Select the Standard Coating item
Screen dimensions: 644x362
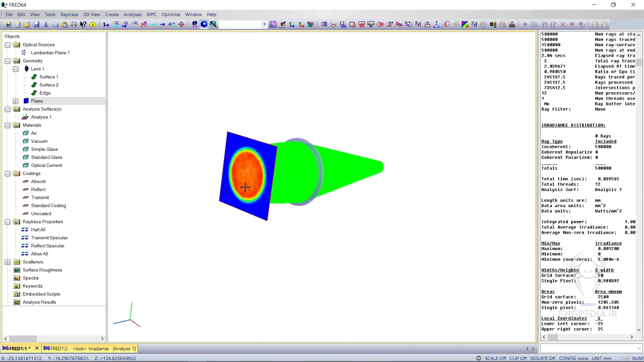(48, 206)
